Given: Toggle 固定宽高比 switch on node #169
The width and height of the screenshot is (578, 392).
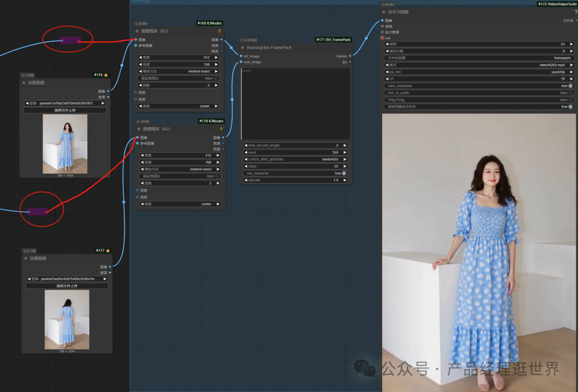Looking at the screenshot, I should click(x=216, y=79).
